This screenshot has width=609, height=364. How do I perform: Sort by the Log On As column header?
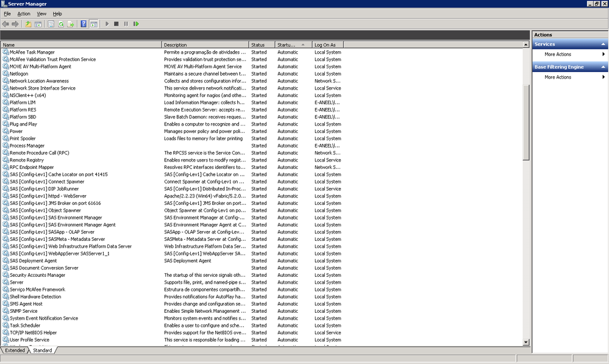point(328,45)
